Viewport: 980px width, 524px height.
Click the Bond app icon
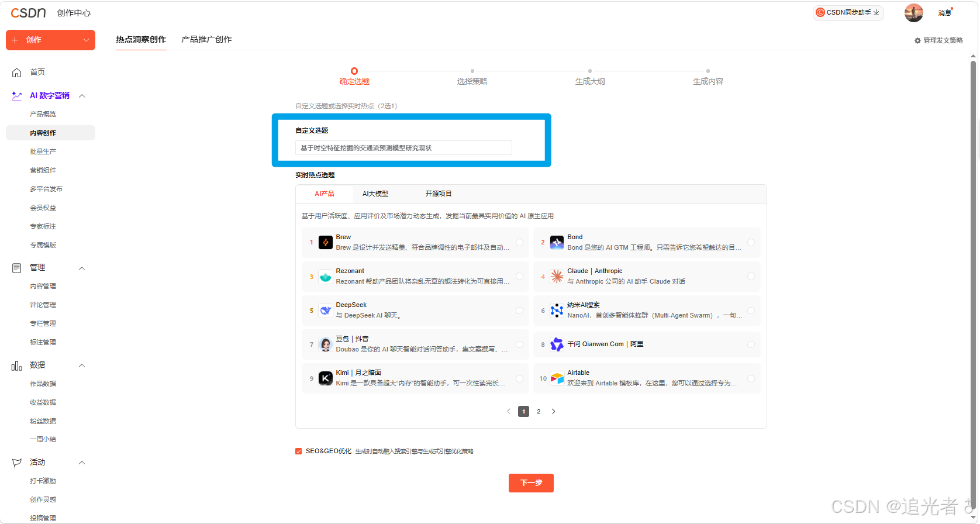click(557, 242)
